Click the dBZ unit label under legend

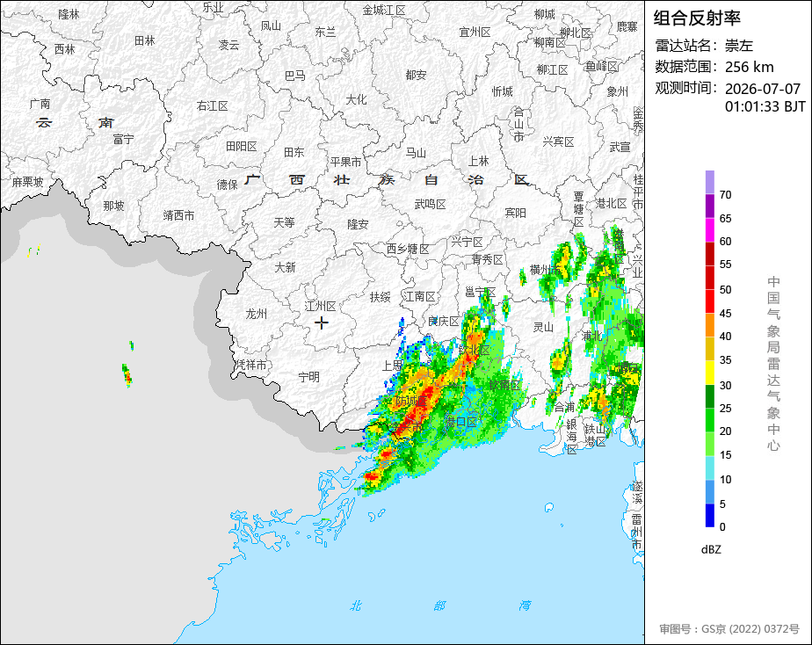(711, 550)
